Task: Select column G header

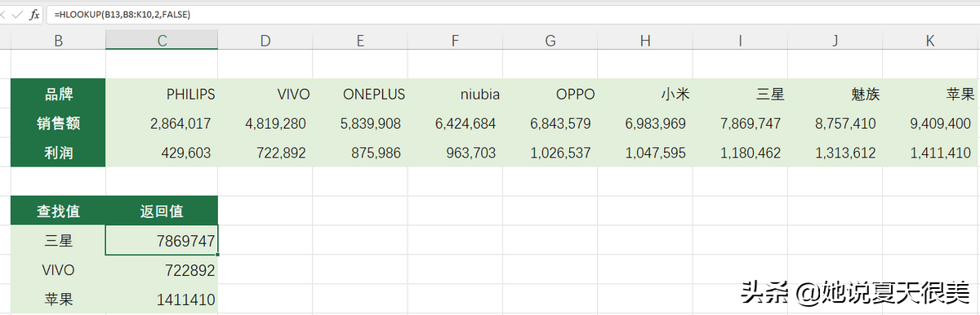Action: (x=550, y=40)
